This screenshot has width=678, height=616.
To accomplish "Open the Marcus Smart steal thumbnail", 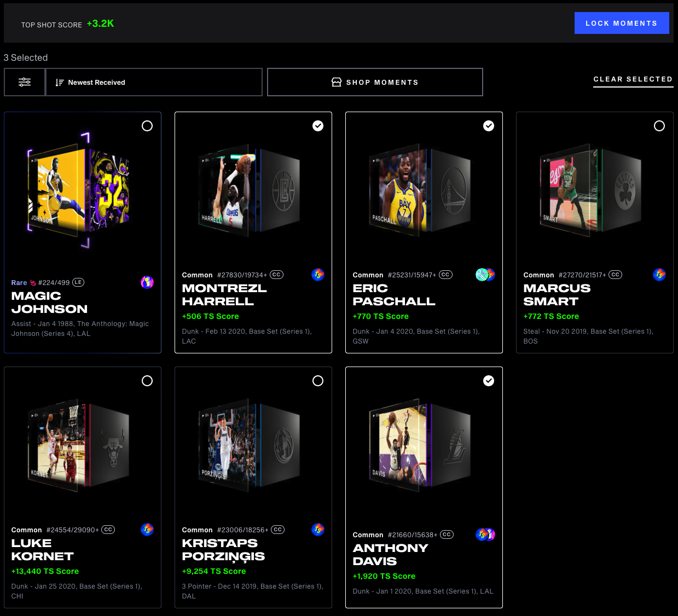I will pos(591,190).
